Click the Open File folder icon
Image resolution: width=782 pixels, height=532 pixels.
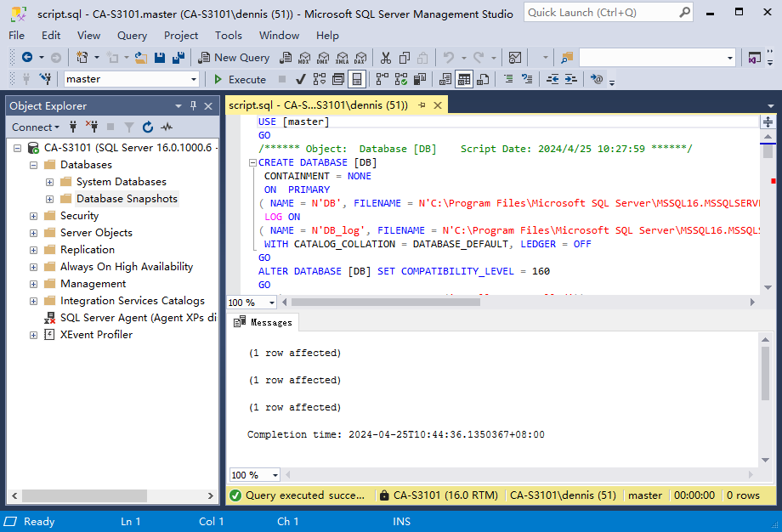click(141, 58)
